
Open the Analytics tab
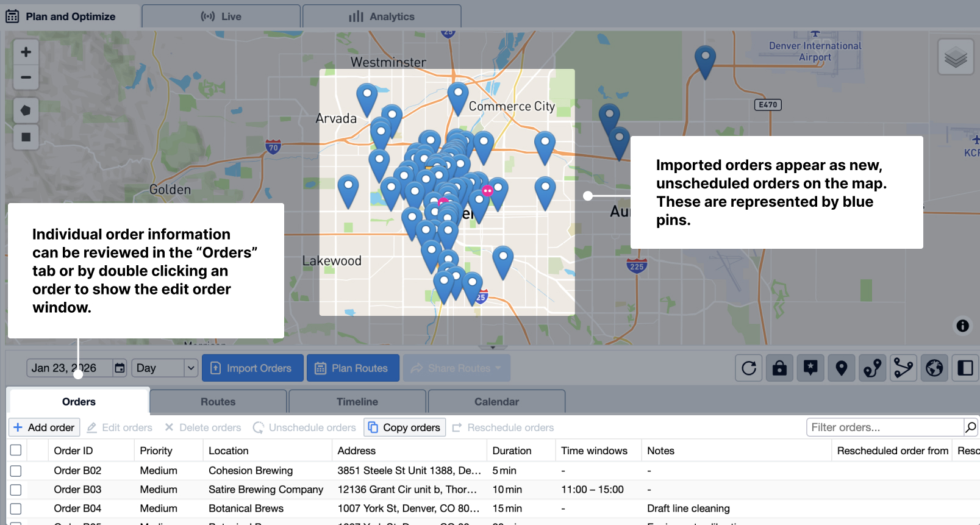pyautogui.click(x=382, y=16)
